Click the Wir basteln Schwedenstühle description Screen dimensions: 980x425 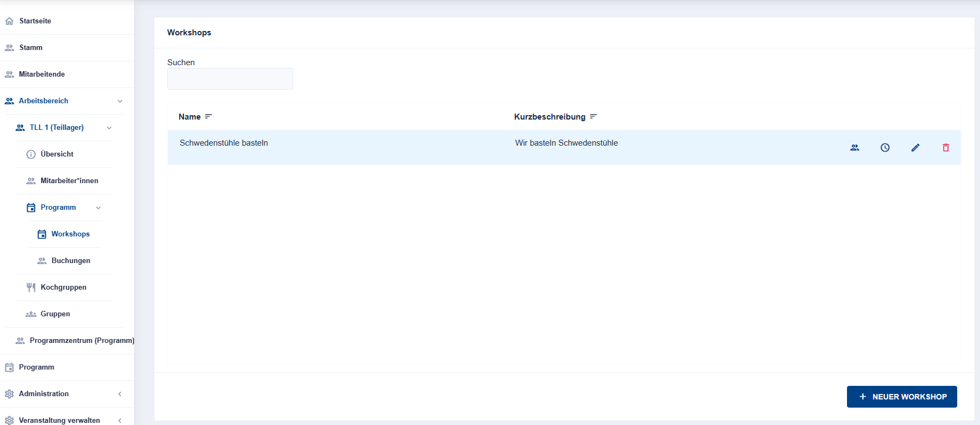click(x=566, y=143)
